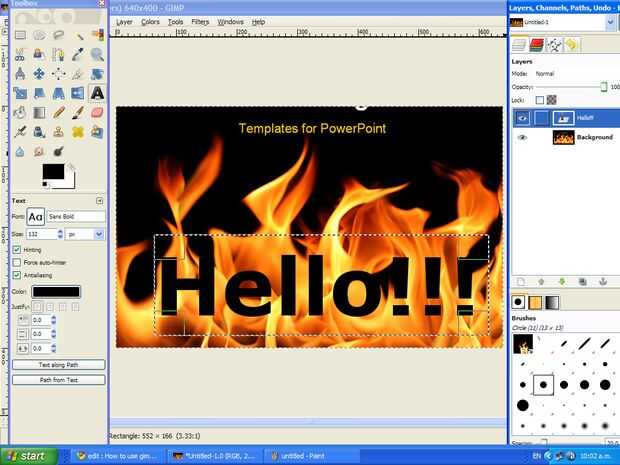Toggle lock alpha channel checkerboard box
The width and height of the screenshot is (620, 465).
coord(552,100)
